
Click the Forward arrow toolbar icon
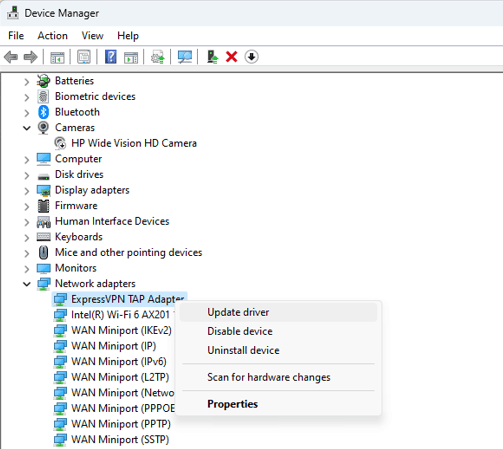pos(31,57)
